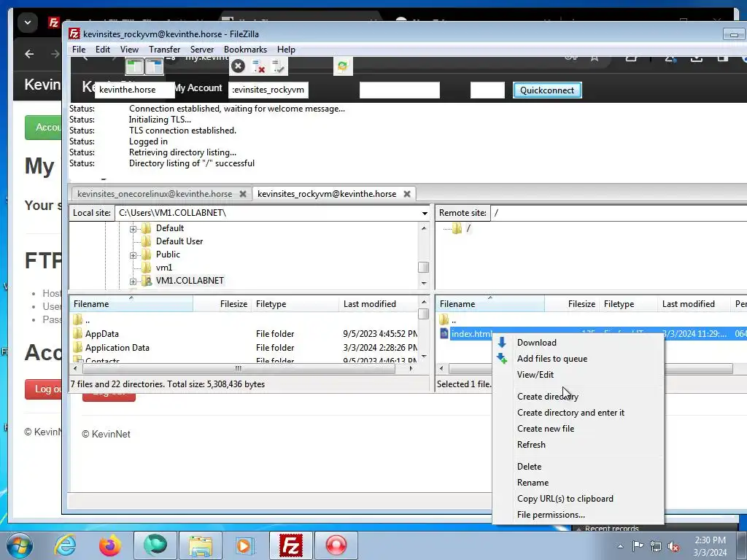The image size is (747, 560).
Task: Choose Add files to queue
Action: click(x=578, y=359)
